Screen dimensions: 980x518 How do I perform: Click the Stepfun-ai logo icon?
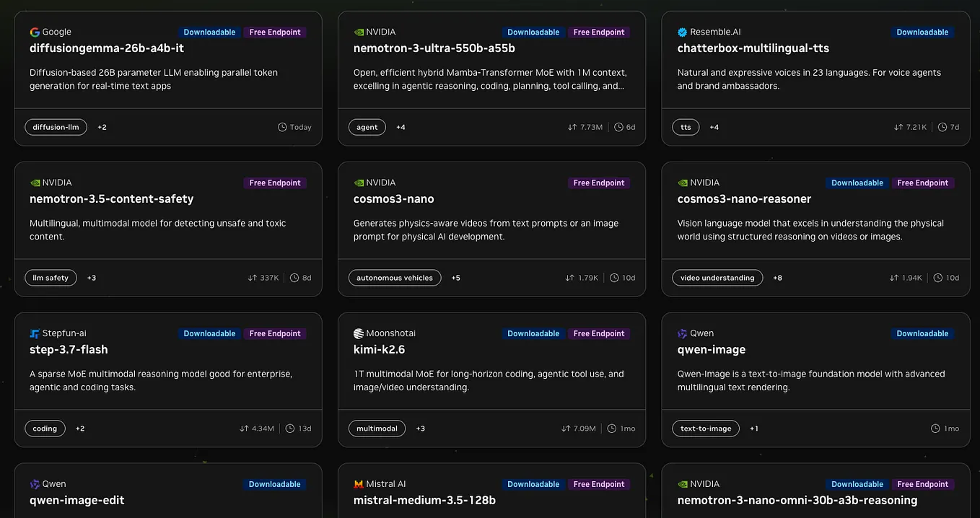(x=35, y=333)
